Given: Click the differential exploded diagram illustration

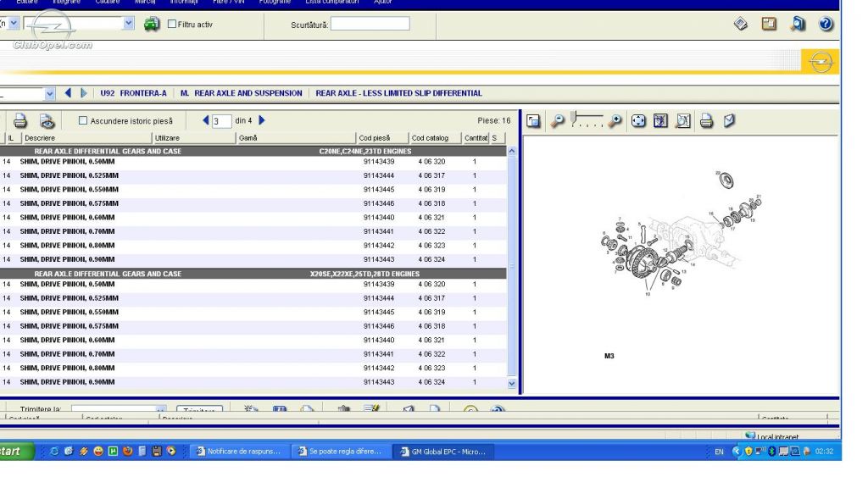Looking at the screenshot, I should pos(682,232).
